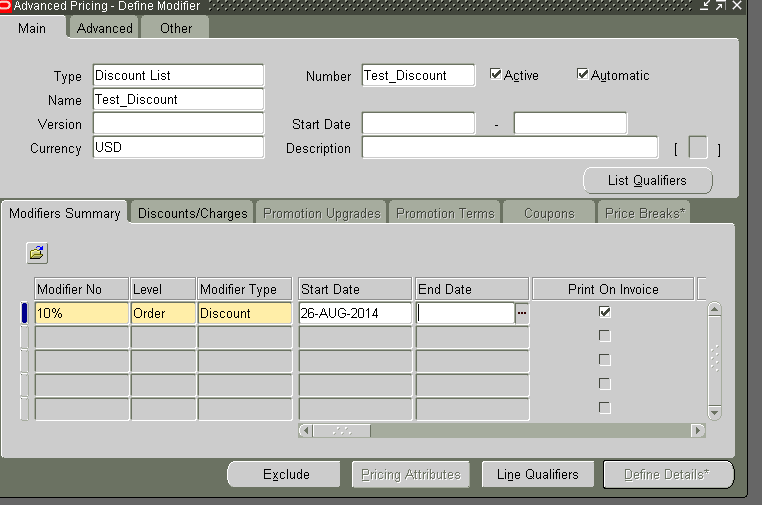The width and height of the screenshot is (762, 505).
Task: Switch to the Advanced tab
Action: [x=104, y=28]
